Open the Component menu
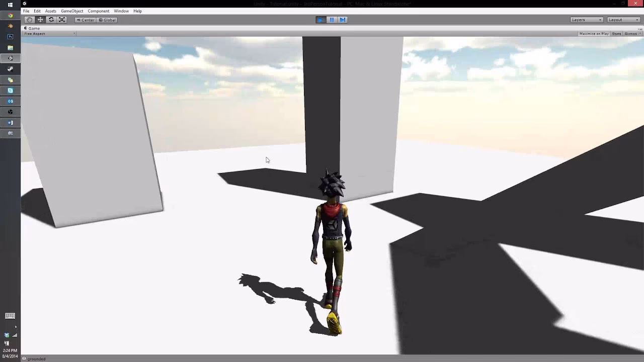 point(99,11)
